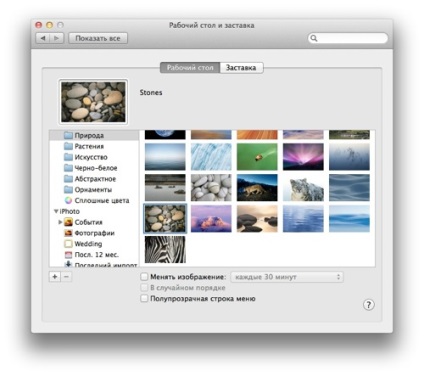Switch to the Рабочий стол tab
The height and width of the screenshot is (376, 424).
coord(190,68)
